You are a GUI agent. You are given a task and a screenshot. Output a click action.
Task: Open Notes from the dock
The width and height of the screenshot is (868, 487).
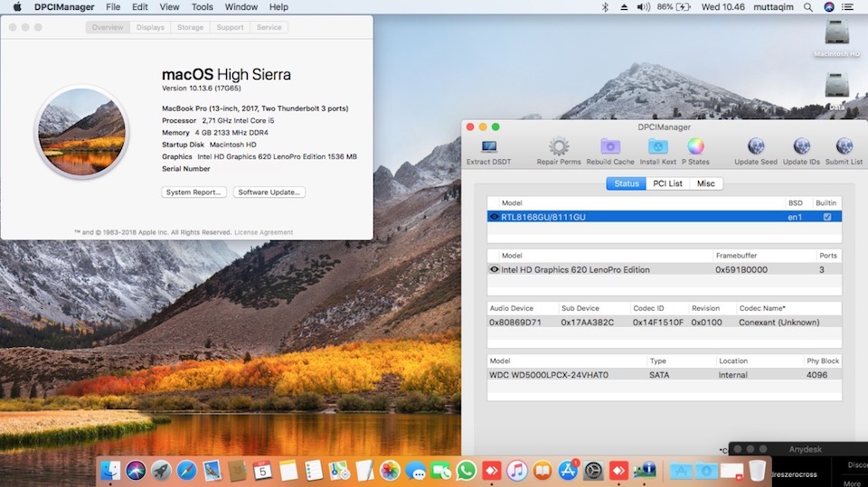click(x=288, y=471)
